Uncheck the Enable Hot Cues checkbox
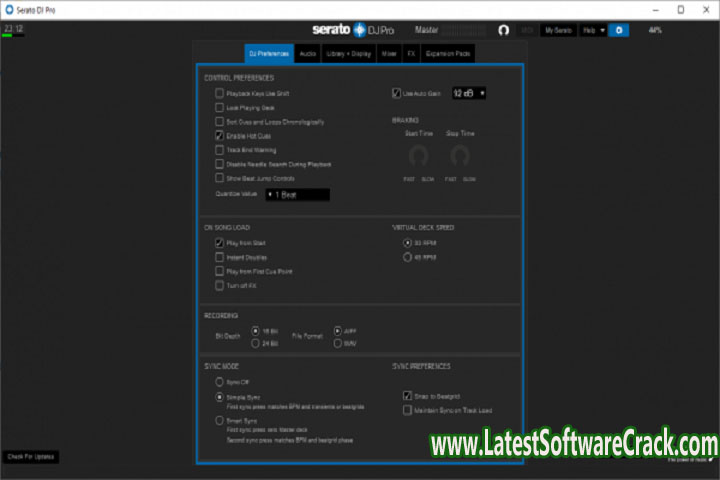The height and width of the screenshot is (480, 720). coord(219,135)
